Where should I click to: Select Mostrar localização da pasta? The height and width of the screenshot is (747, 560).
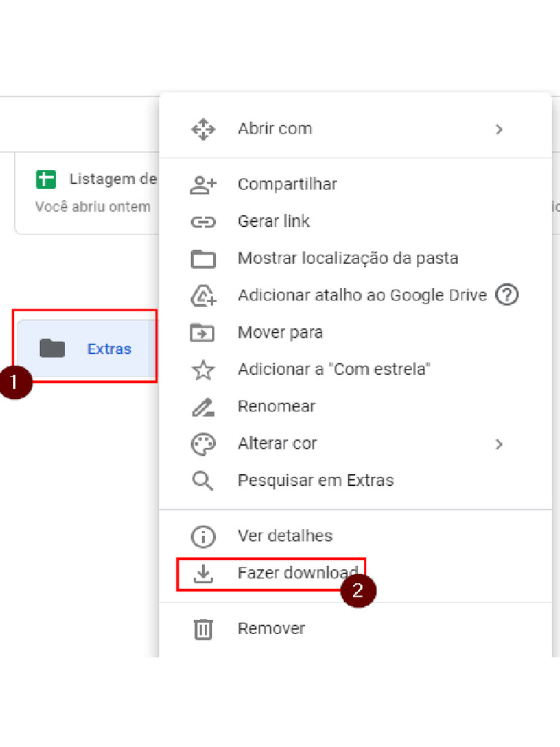348,258
